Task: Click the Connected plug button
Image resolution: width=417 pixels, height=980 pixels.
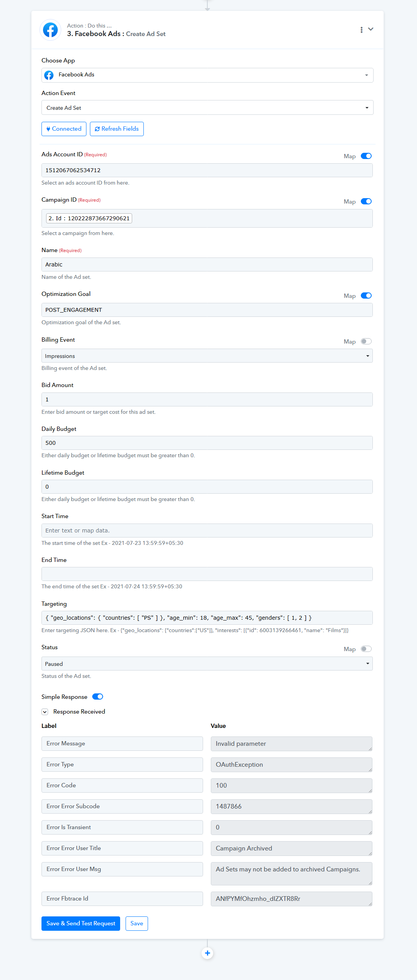Action: click(x=64, y=129)
